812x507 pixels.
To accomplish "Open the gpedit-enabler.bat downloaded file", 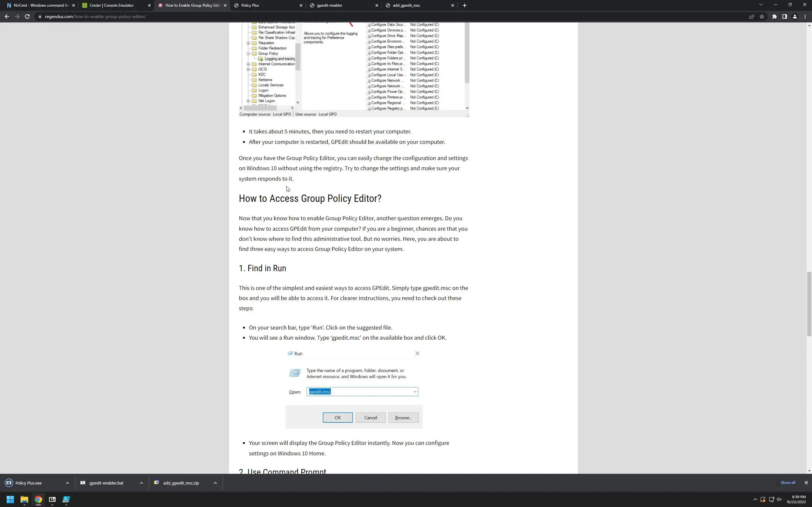I will tap(106, 483).
